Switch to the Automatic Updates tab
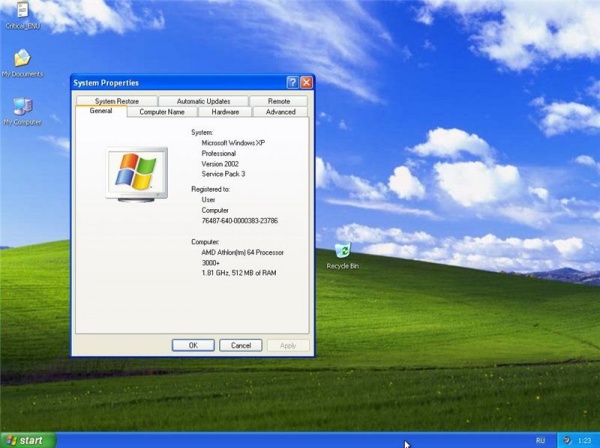This screenshot has width=600, height=448. click(203, 101)
